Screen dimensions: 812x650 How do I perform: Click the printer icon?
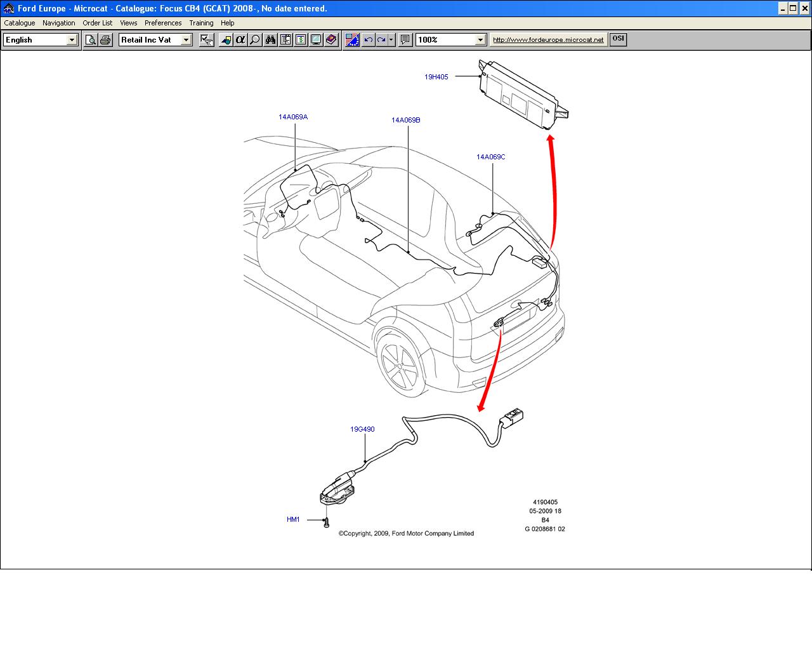click(106, 40)
